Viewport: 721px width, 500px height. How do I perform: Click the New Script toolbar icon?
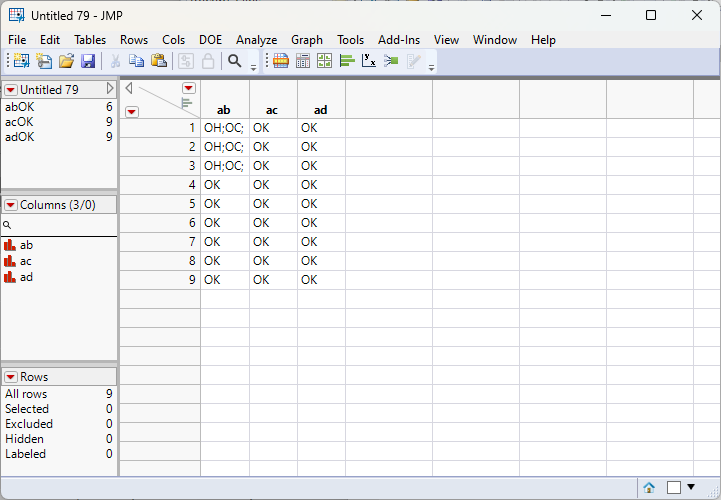(44, 61)
